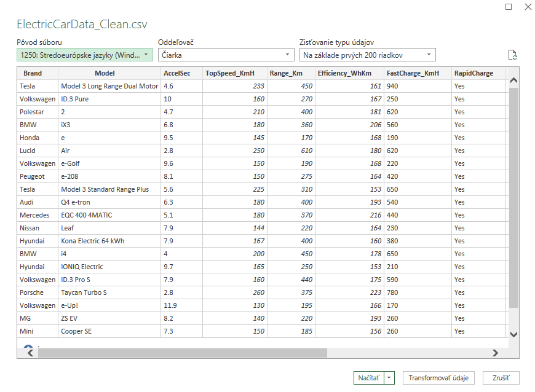Click the Q4 e-tron model cell
This screenshot has width=535, height=392.
click(x=109, y=202)
